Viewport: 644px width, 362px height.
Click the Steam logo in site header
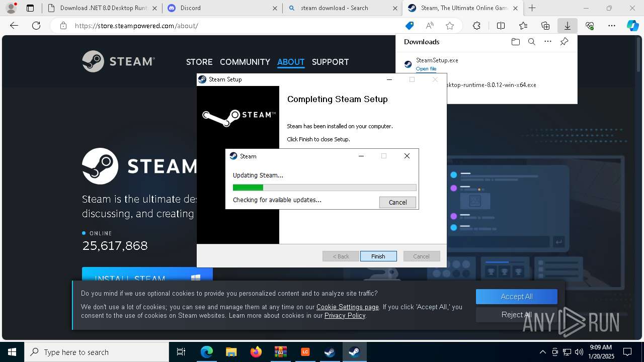point(119,61)
